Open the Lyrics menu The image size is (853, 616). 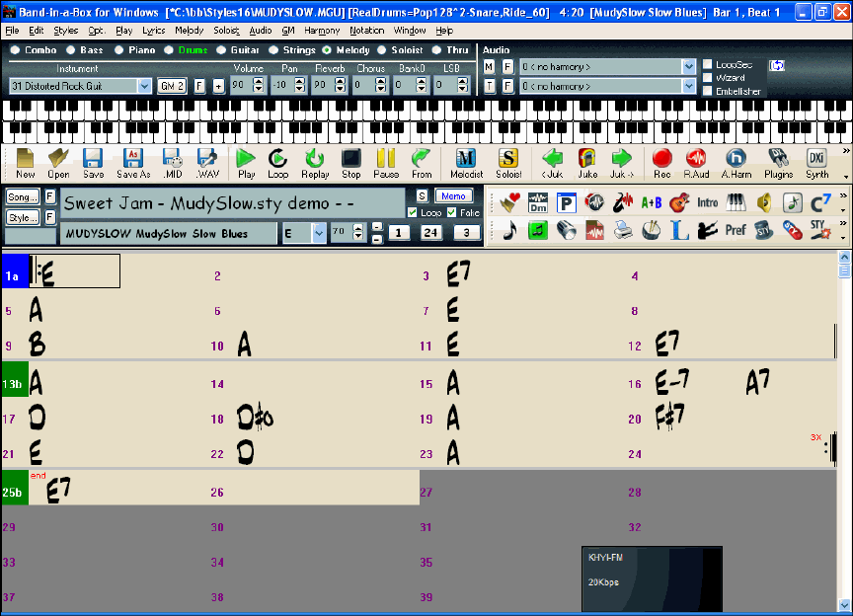[x=153, y=31]
